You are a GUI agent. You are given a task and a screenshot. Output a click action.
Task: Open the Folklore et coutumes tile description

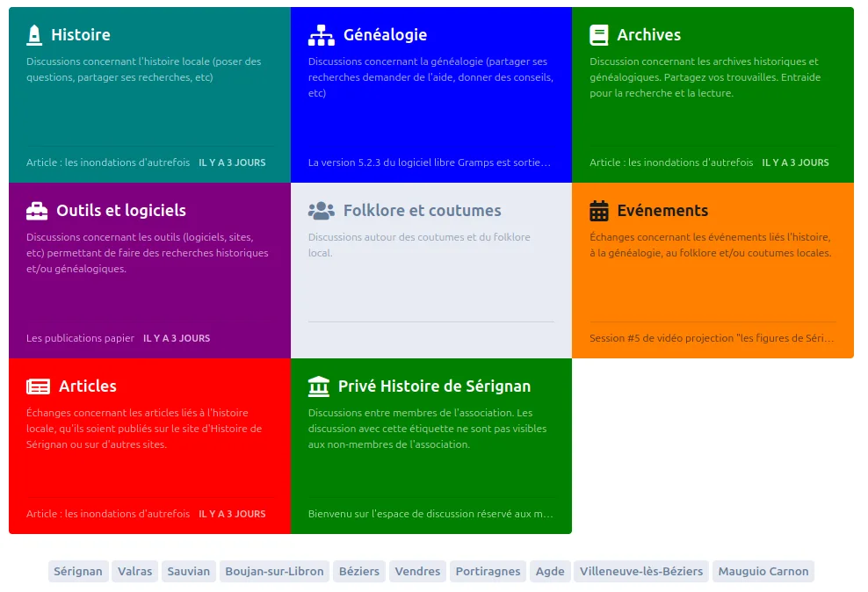coord(419,245)
